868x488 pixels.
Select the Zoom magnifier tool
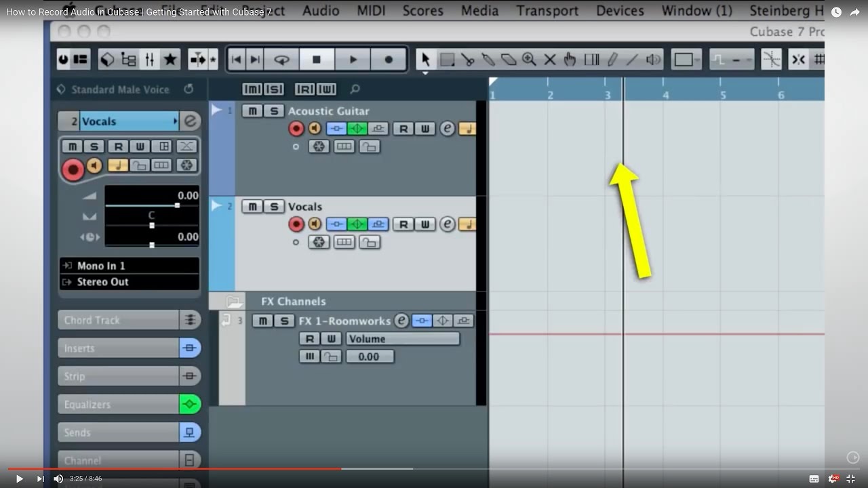[x=529, y=60]
